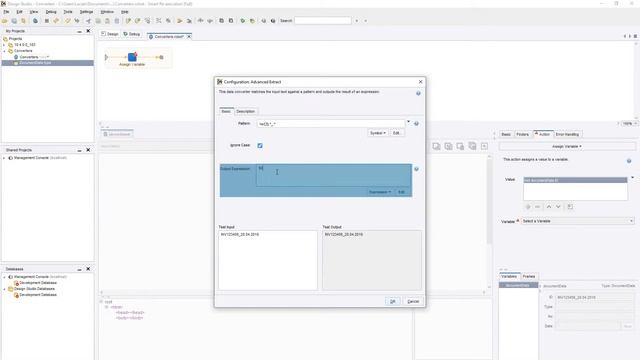
Task: Open the Edit menu
Action: tap(19, 12)
